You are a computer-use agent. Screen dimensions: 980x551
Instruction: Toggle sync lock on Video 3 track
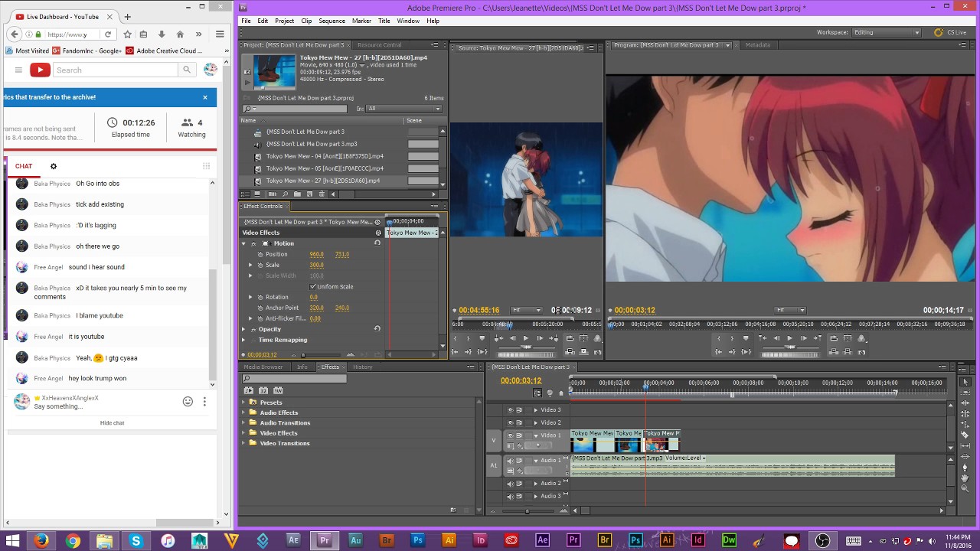coord(519,409)
